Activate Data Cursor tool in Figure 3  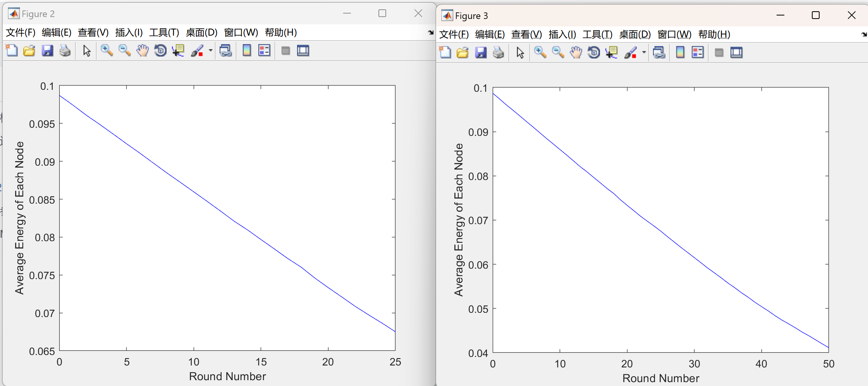click(612, 52)
